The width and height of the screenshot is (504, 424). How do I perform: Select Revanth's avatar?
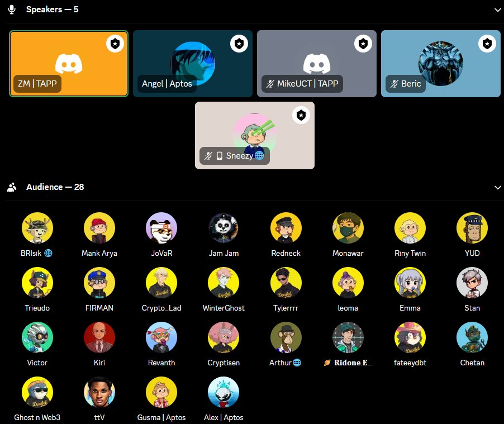coord(161,337)
